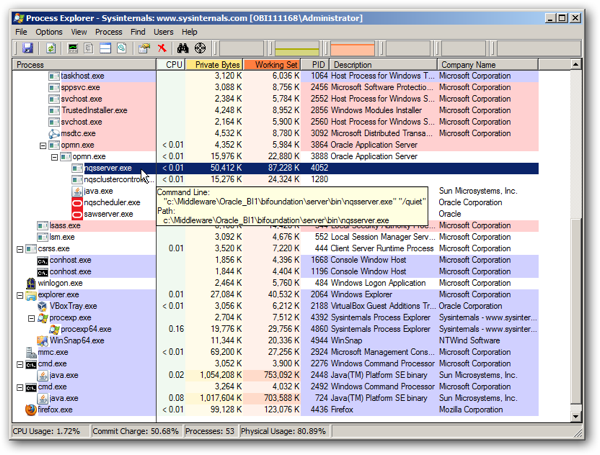Sort by the PID column header
600x455 pixels.
315,64
